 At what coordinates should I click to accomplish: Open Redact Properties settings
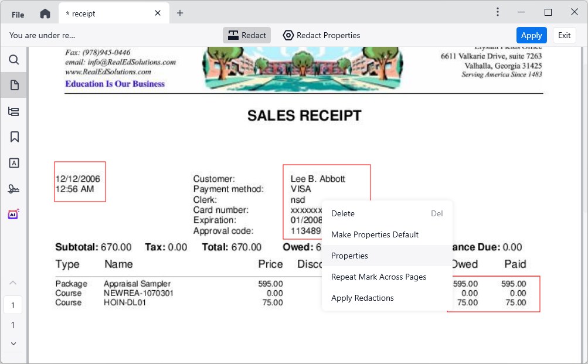(321, 35)
